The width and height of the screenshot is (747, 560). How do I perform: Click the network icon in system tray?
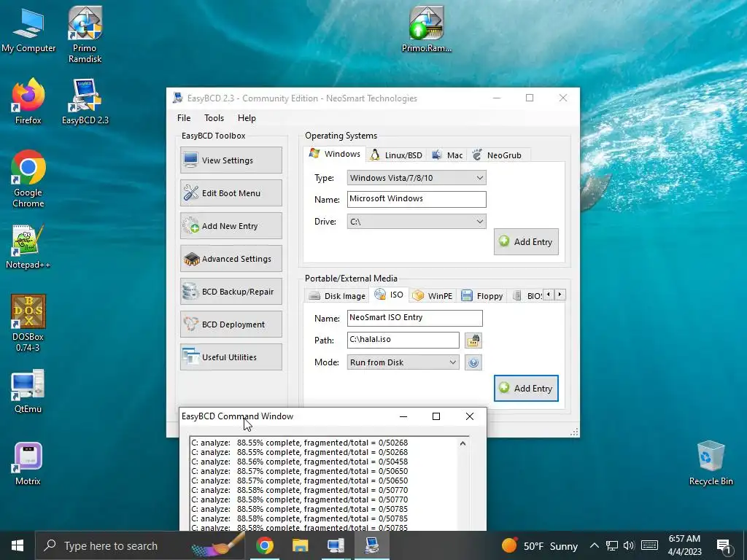(x=612, y=545)
